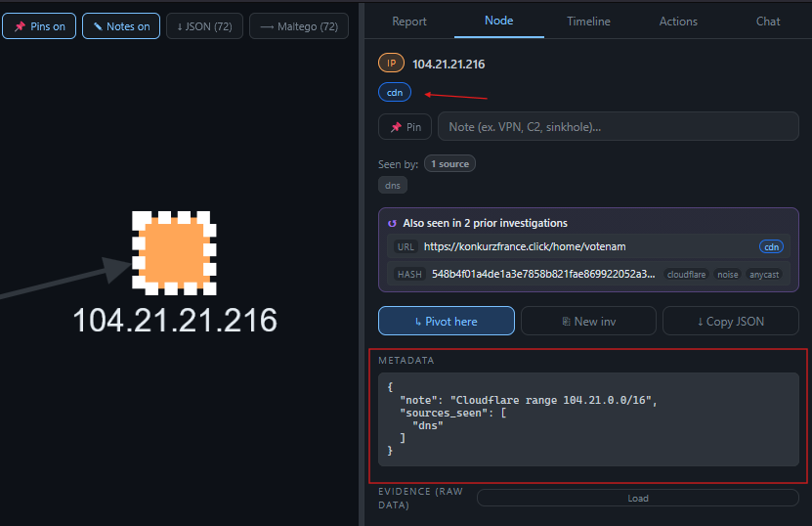Open the 548b4f01 hash prior investigation
Image resolution: width=812 pixels, height=526 pixels.
pos(588,274)
